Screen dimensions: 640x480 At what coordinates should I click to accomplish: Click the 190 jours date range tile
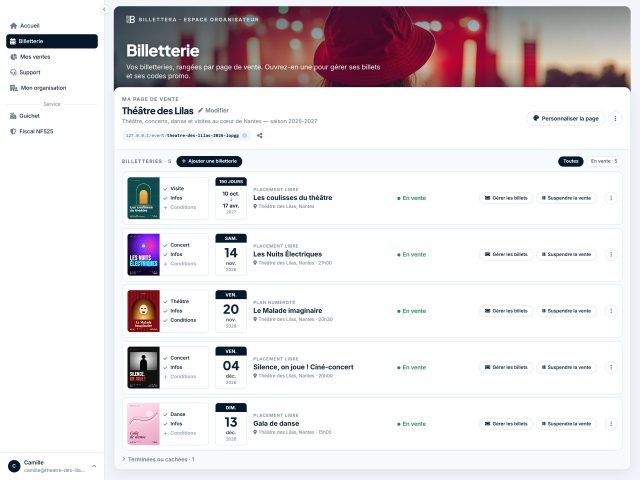[231, 198]
